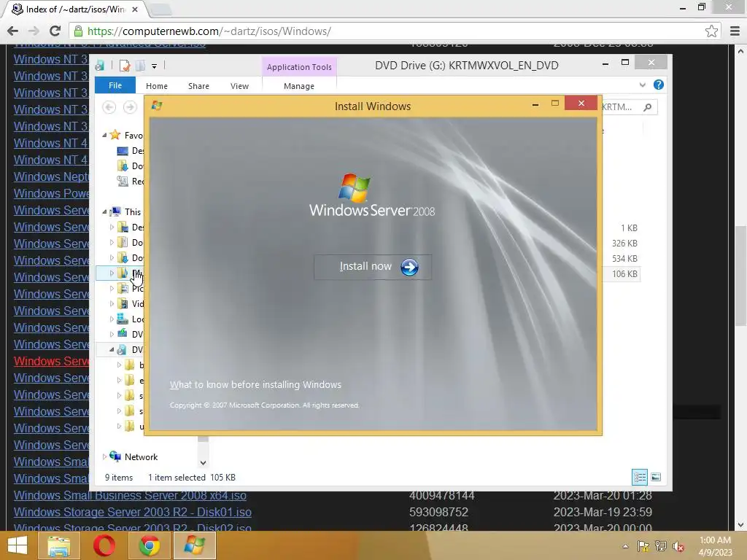
Task: Expand the Explorer ribbon with chevron
Action: (642, 85)
